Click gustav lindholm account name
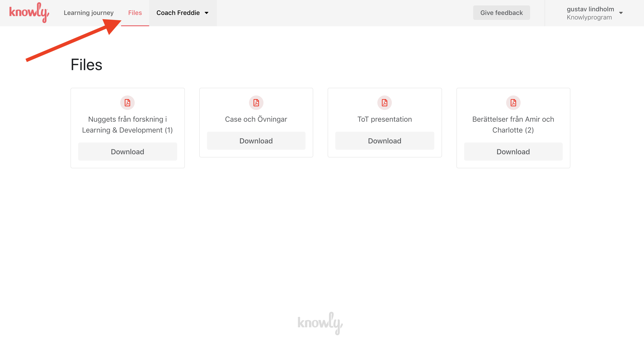644x347 pixels. click(590, 9)
